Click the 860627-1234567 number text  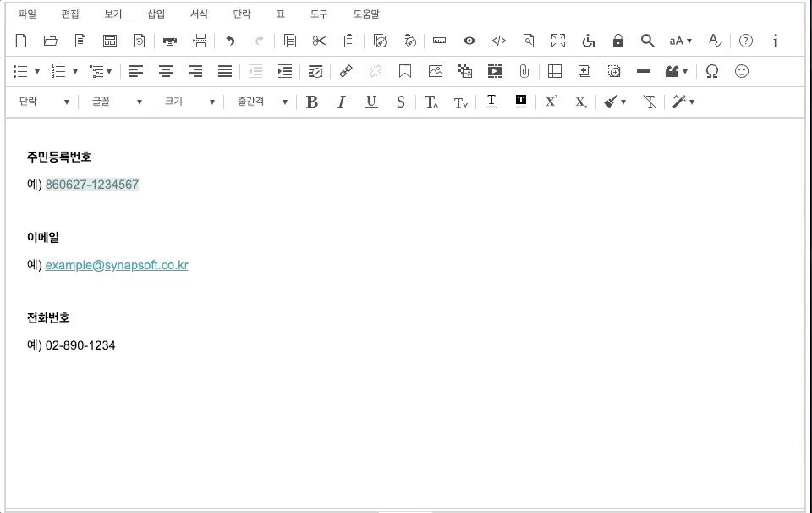click(92, 185)
